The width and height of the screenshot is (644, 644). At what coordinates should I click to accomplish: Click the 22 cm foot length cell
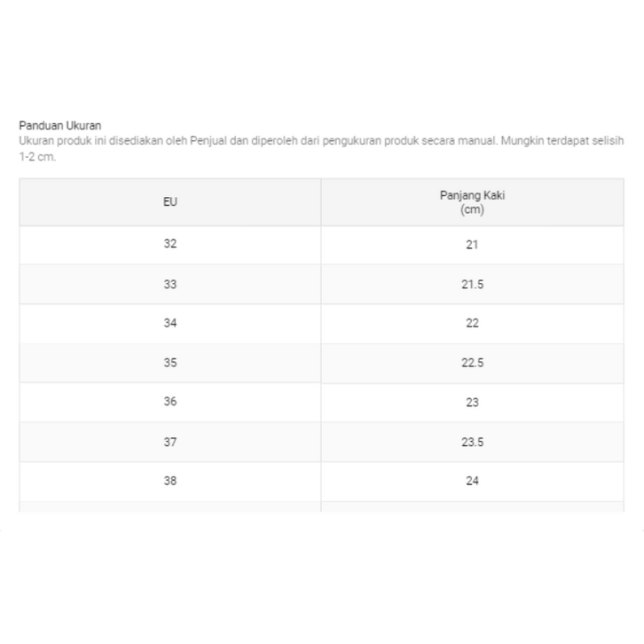click(472, 323)
